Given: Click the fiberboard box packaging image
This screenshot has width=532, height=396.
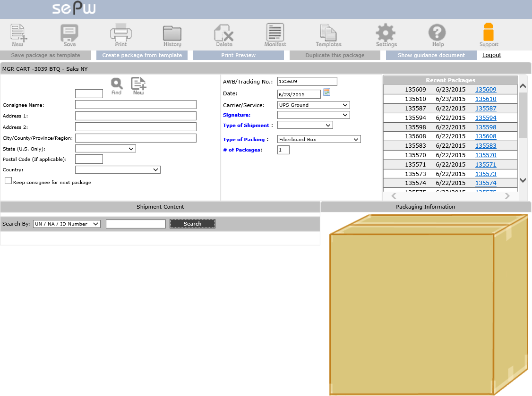Looking at the screenshot, I should [x=429, y=304].
